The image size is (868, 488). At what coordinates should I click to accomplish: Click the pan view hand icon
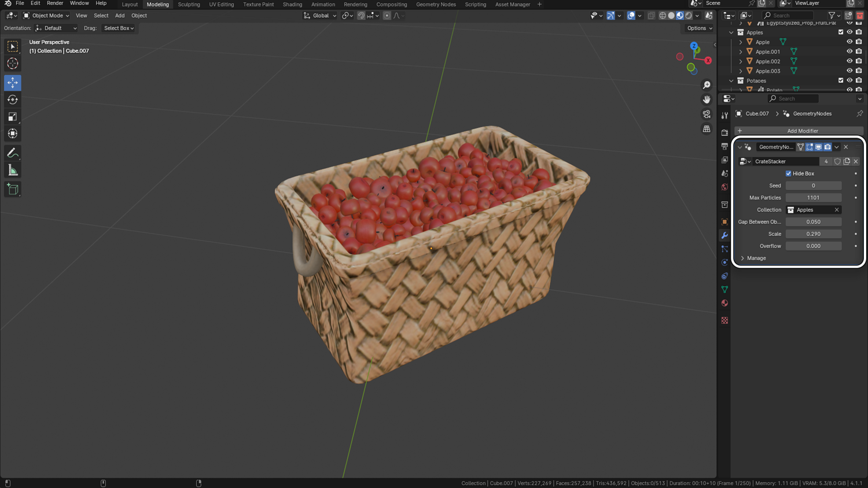point(707,99)
